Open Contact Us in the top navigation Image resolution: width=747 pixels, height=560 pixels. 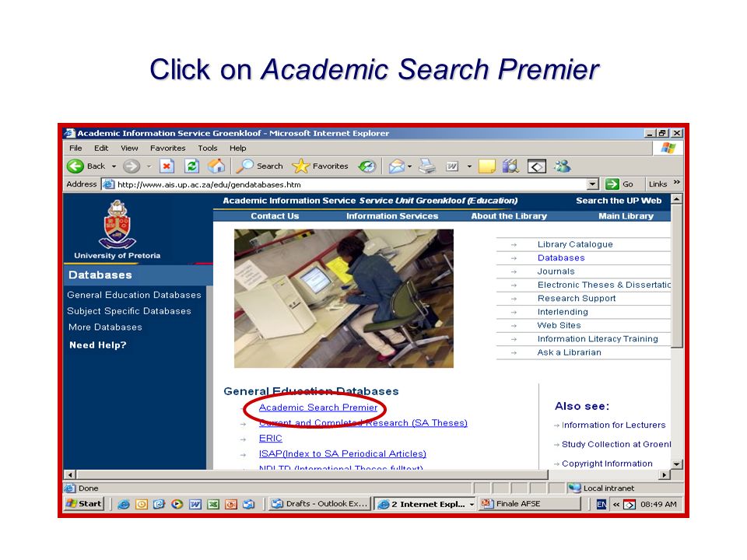275,216
